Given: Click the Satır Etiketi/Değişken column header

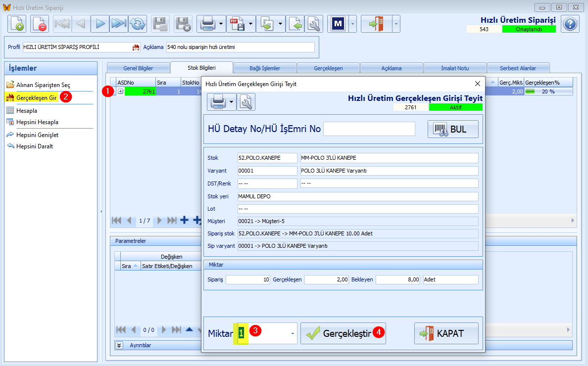Looking at the screenshot, I should (171, 266).
